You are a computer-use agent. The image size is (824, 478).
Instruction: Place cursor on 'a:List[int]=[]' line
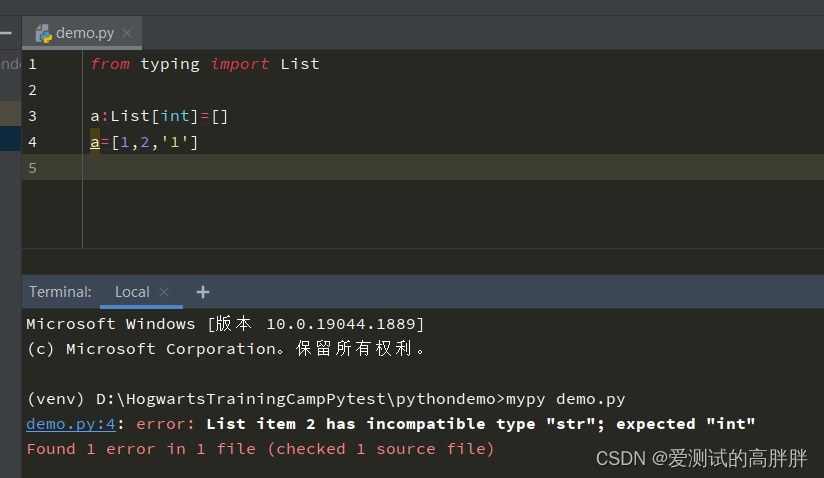click(159, 116)
